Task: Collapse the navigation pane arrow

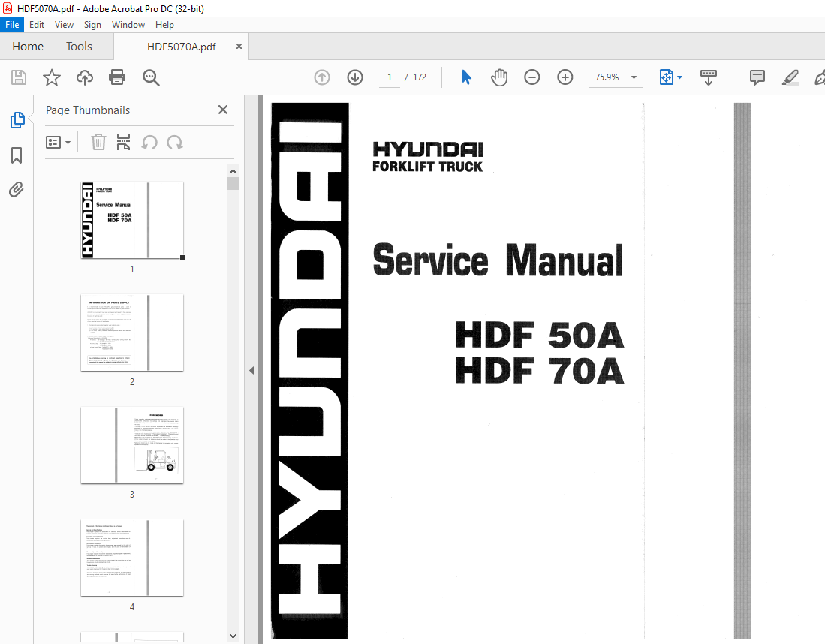Action: (251, 370)
